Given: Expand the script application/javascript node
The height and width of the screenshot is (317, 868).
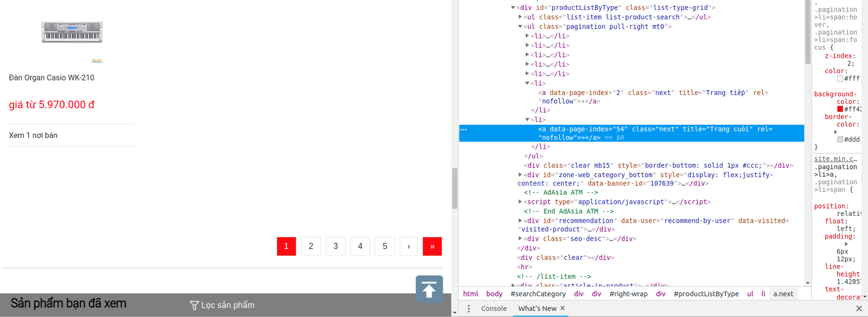Looking at the screenshot, I should click(520, 202).
